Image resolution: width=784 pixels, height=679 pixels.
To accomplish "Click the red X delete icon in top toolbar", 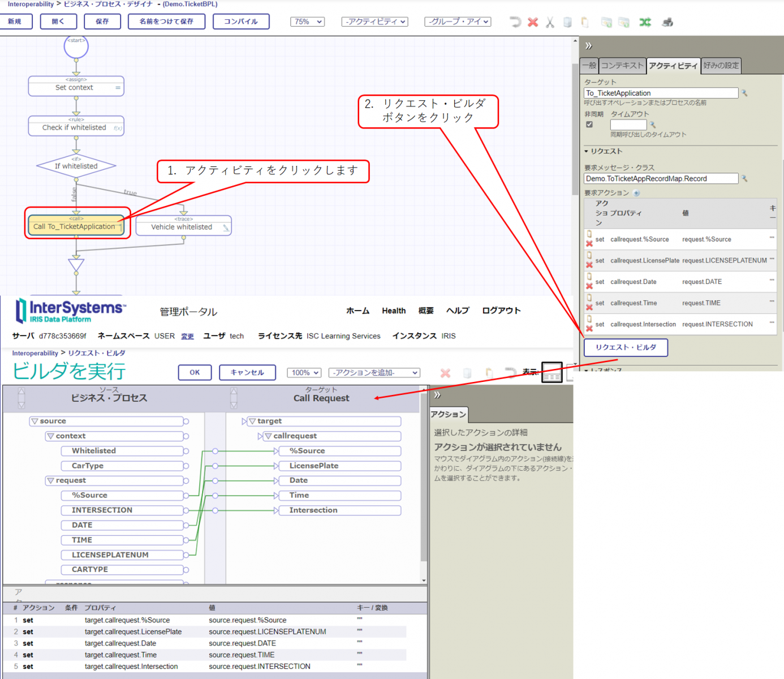I will [x=533, y=22].
